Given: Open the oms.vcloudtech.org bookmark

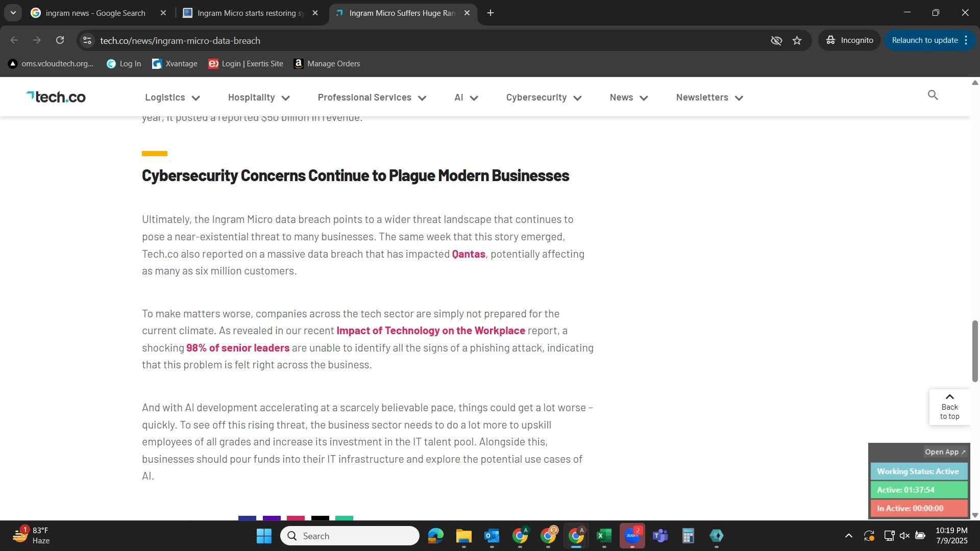Looking at the screenshot, I should pyautogui.click(x=51, y=64).
